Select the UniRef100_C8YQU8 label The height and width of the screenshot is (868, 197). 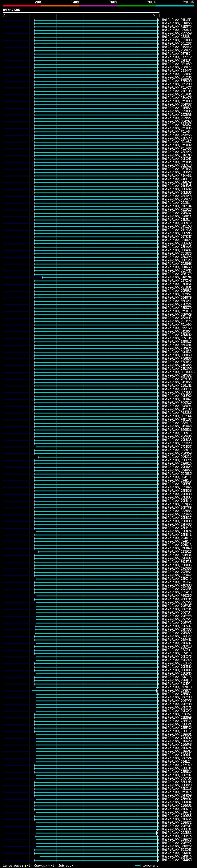coord(177,392)
